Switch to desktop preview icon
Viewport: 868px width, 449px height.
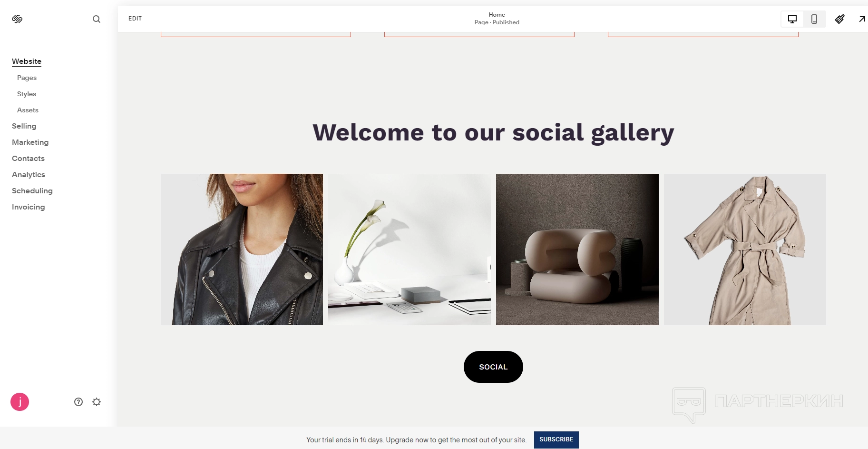coord(792,19)
